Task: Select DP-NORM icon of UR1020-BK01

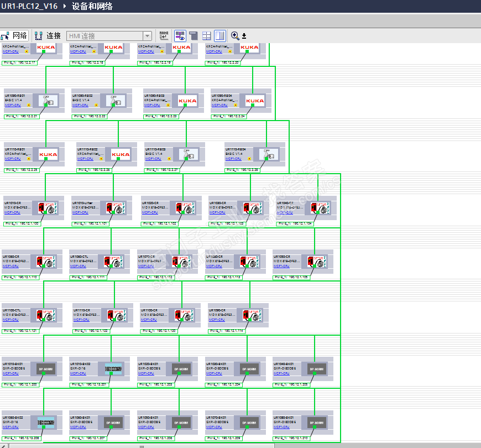Action: (x=181, y=369)
